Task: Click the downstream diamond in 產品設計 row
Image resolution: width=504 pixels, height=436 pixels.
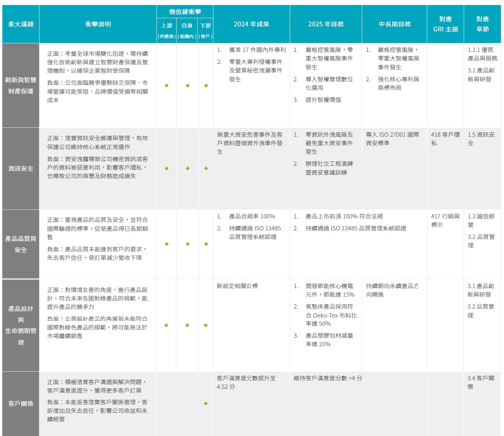Action: 206,325
